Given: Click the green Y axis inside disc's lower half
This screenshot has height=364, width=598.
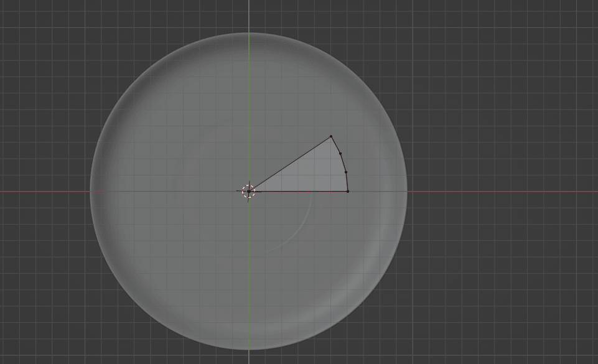Looking at the screenshot, I should point(250,280).
